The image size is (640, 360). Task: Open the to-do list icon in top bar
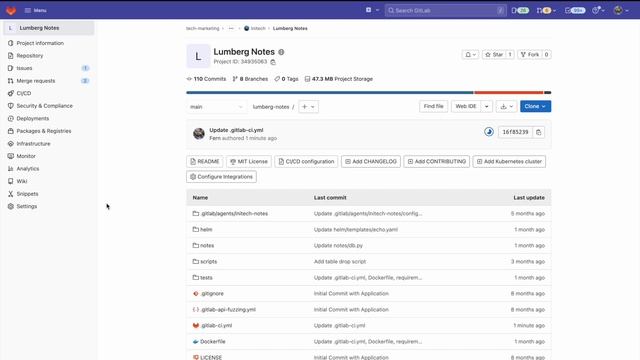click(x=575, y=10)
